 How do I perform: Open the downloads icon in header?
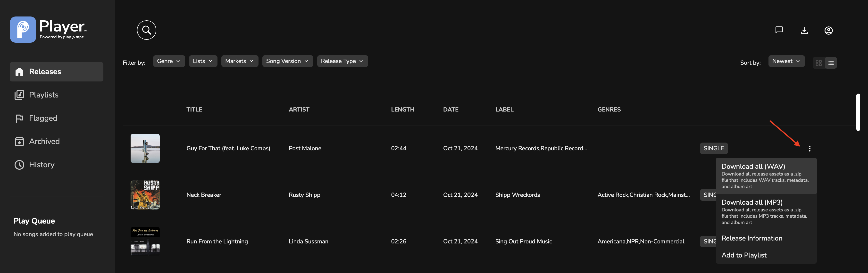tap(804, 30)
